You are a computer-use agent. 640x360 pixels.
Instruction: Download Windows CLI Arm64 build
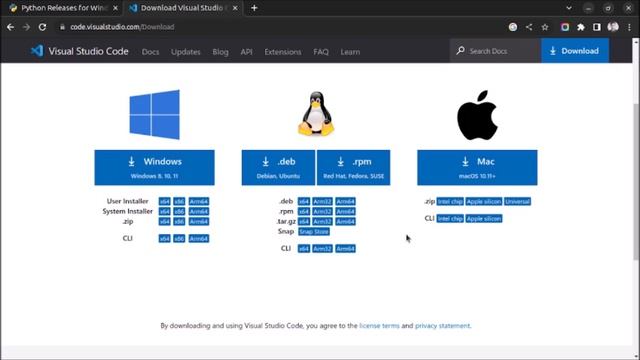[x=199, y=238]
